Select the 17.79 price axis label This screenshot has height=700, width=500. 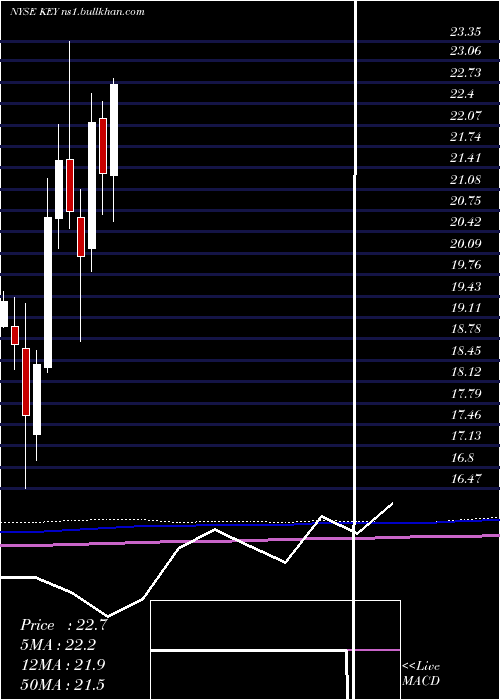coord(466,394)
